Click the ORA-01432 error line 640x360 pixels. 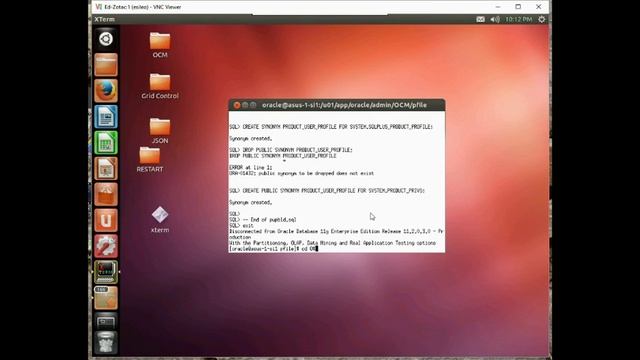pos(302,173)
